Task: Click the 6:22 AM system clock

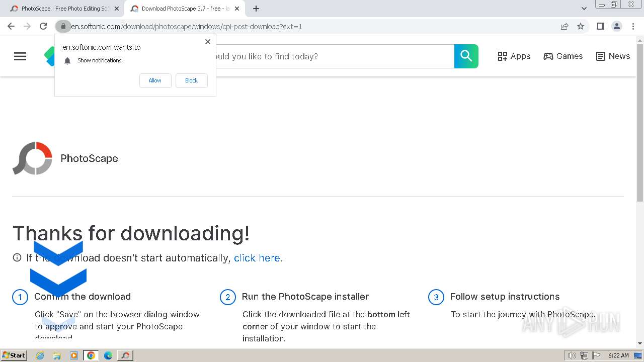Action: [618, 355]
